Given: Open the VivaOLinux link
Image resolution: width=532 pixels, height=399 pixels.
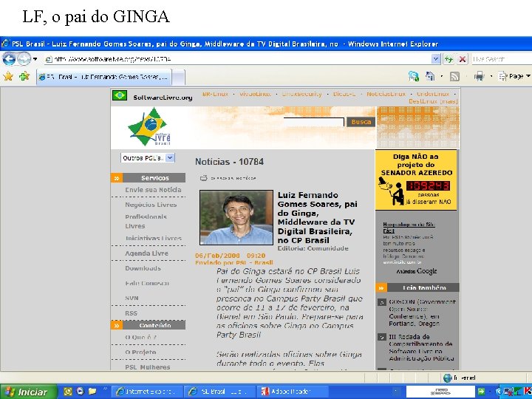Looking at the screenshot, I should coord(255,94).
